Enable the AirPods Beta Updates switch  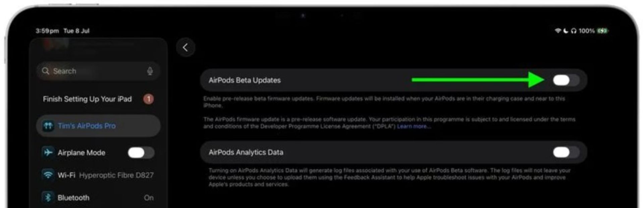click(566, 80)
